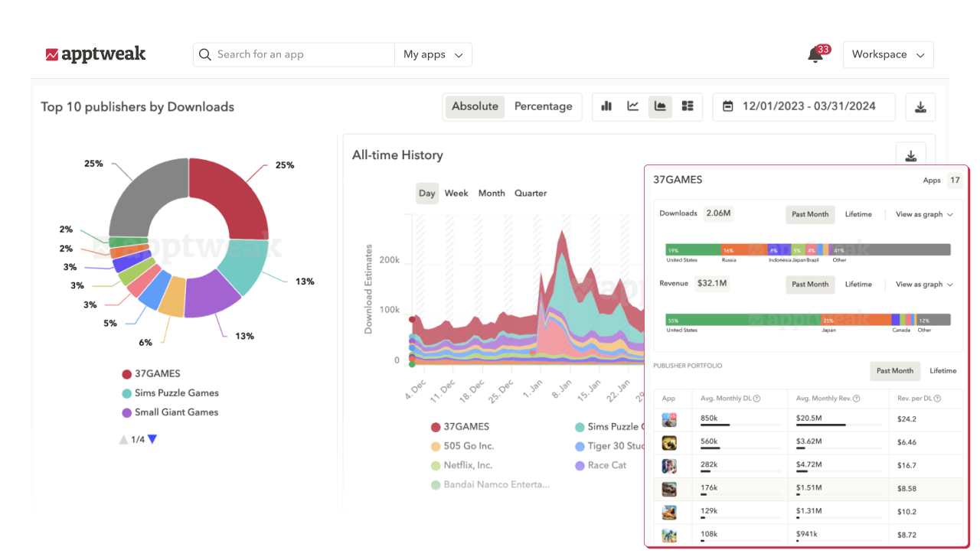
Task: Click the orange Japan revenue bar segment
Action: coord(856,320)
